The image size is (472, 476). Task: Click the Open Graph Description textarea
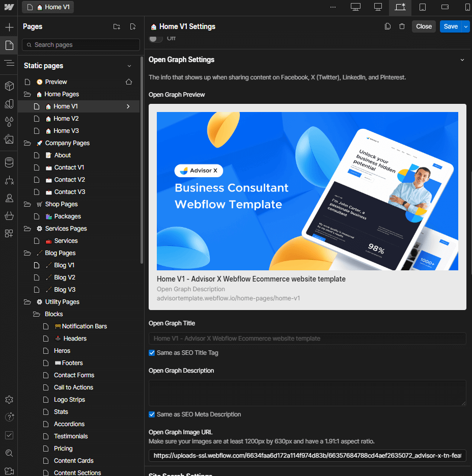pos(307,393)
